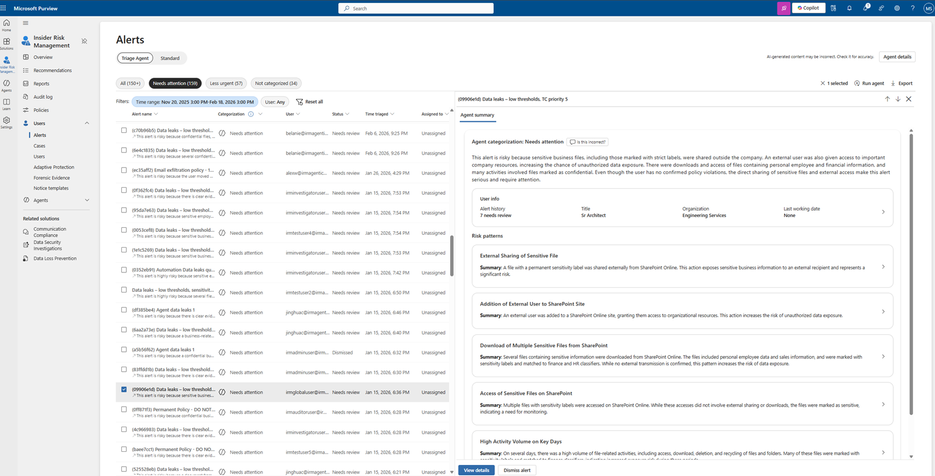The height and width of the screenshot is (476, 935).
Task: Expand the Agents section in navigation
Action: 87,200
